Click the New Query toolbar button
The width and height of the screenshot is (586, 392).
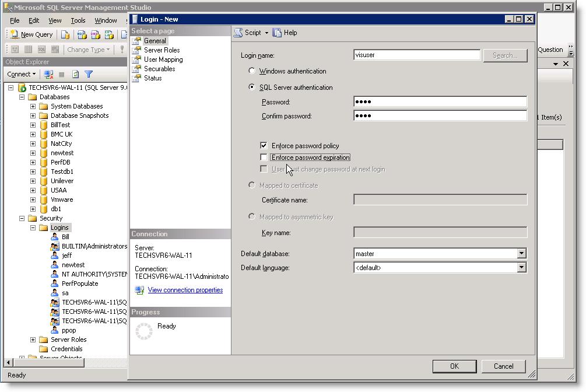[31, 34]
